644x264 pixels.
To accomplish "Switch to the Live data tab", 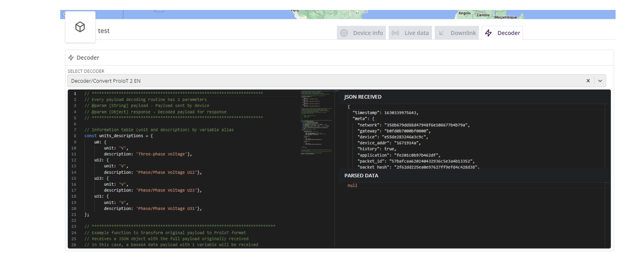I will click(x=410, y=33).
